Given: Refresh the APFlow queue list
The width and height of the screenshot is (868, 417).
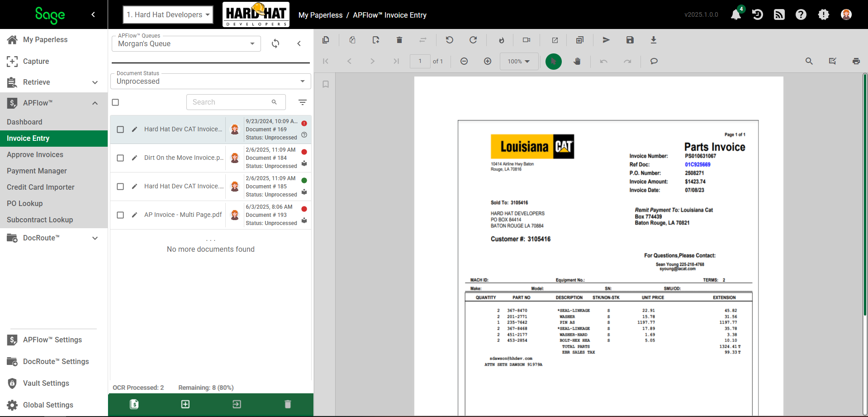Looking at the screenshot, I should point(275,43).
